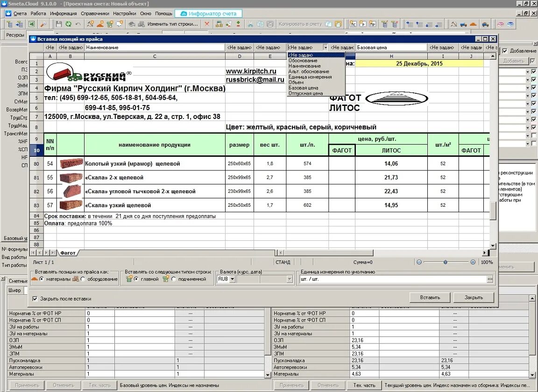
Task: Click the green Excel export toolbar icon
Action: (x=31, y=24)
